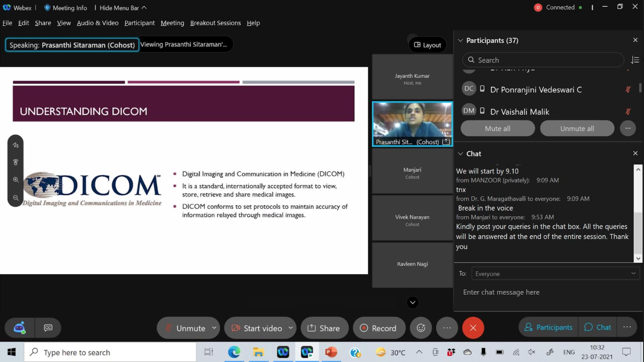Viewport: 644px width, 362px height.
Task: Open the reactions smiley menu
Action: tap(421, 328)
